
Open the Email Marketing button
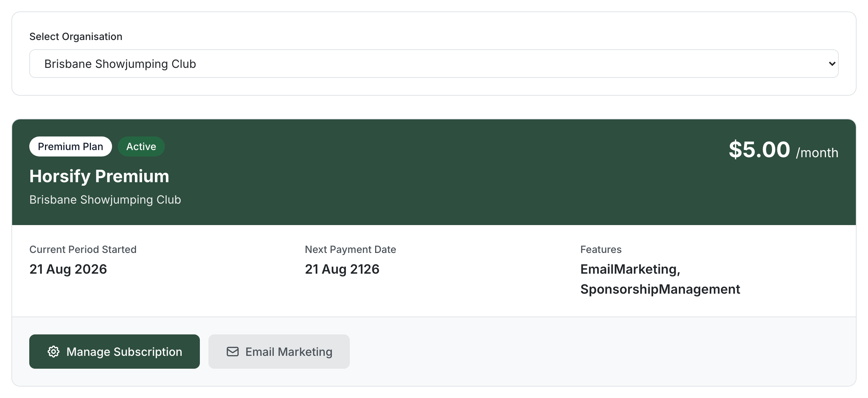point(279,352)
